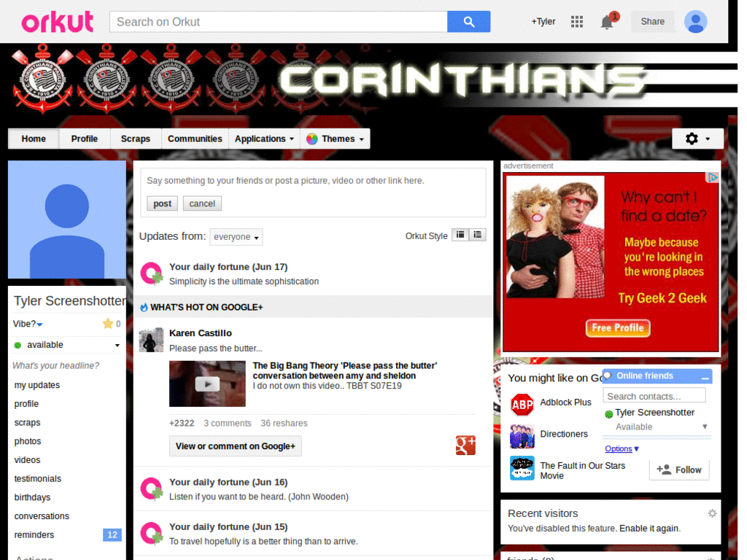Image resolution: width=747 pixels, height=560 pixels.
Task: Click the Directioners group icon
Action: (522, 436)
